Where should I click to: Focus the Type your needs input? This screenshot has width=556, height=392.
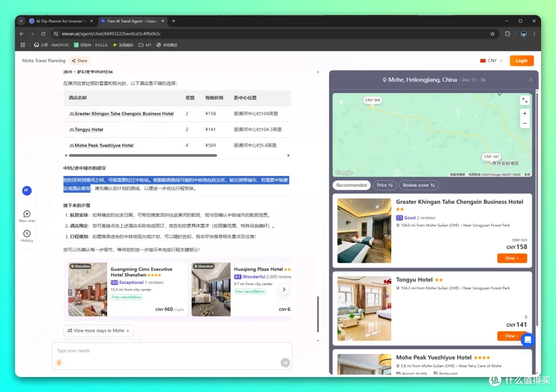coord(172,351)
